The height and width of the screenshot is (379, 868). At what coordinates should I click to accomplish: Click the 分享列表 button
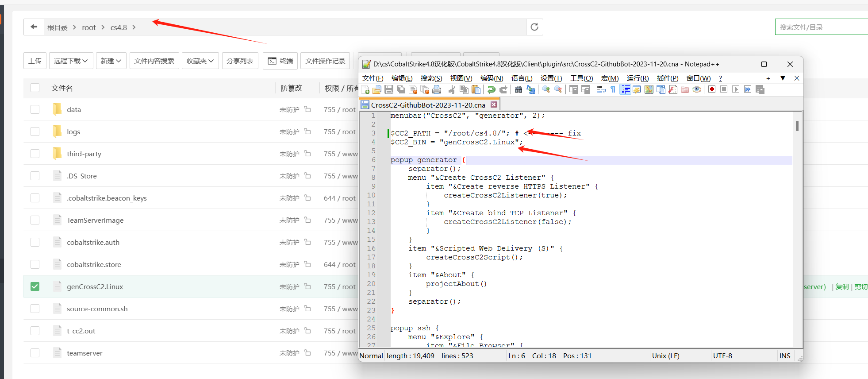click(x=240, y=61)
